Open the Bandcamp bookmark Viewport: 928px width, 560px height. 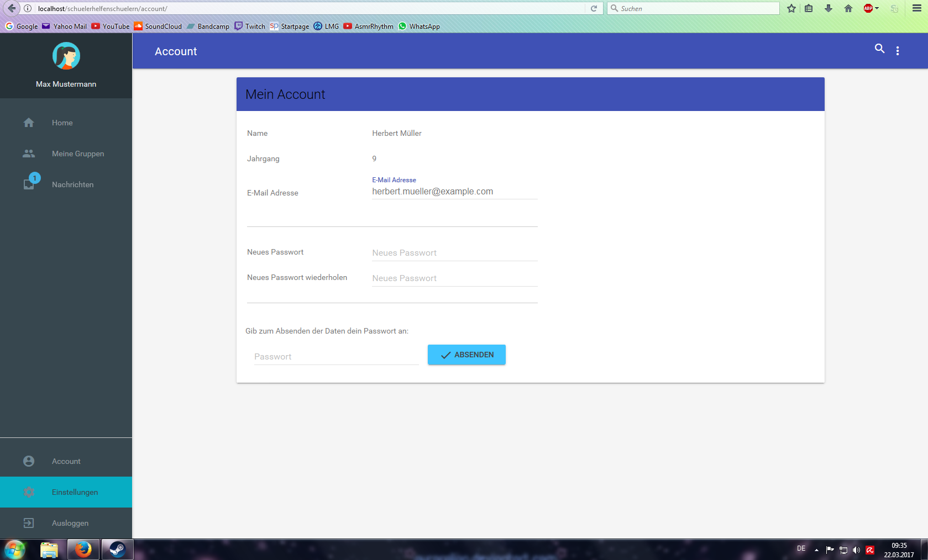point(208,26)
